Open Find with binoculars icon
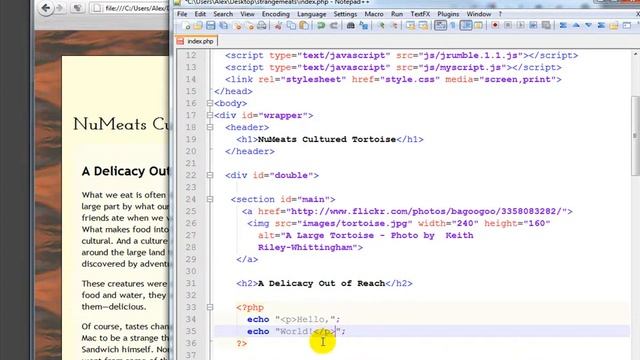 (x=350, y=26)
